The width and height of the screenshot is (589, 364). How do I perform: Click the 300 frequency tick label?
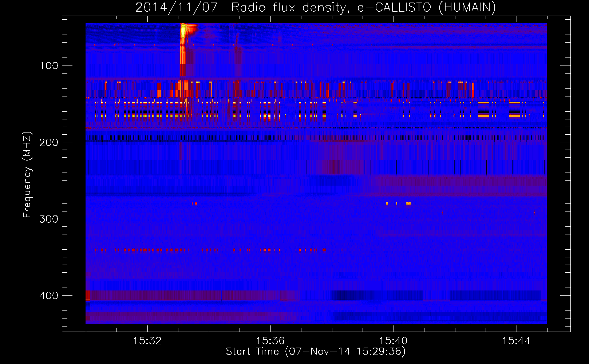click(x=49, y=219)
